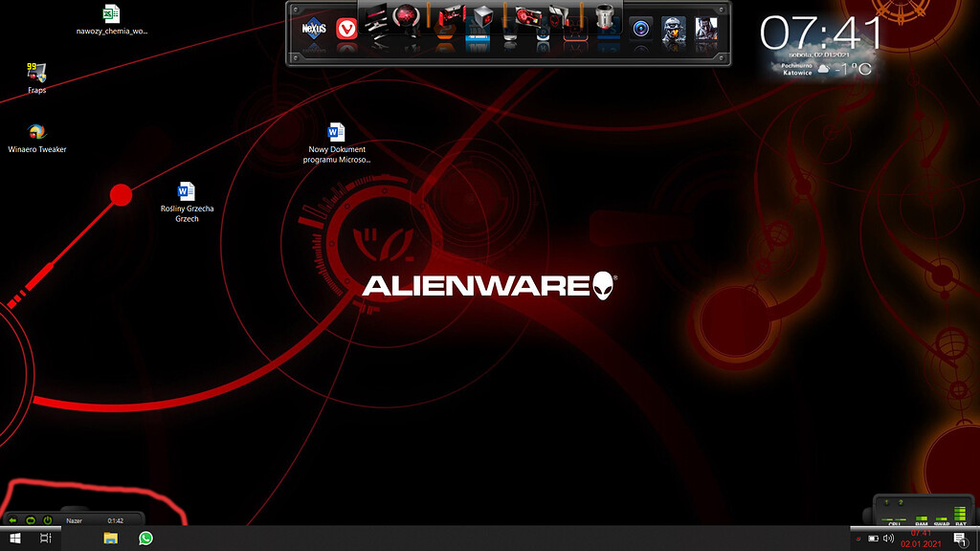
Task: Expand the battery status flyout
Action: point(873,538)
